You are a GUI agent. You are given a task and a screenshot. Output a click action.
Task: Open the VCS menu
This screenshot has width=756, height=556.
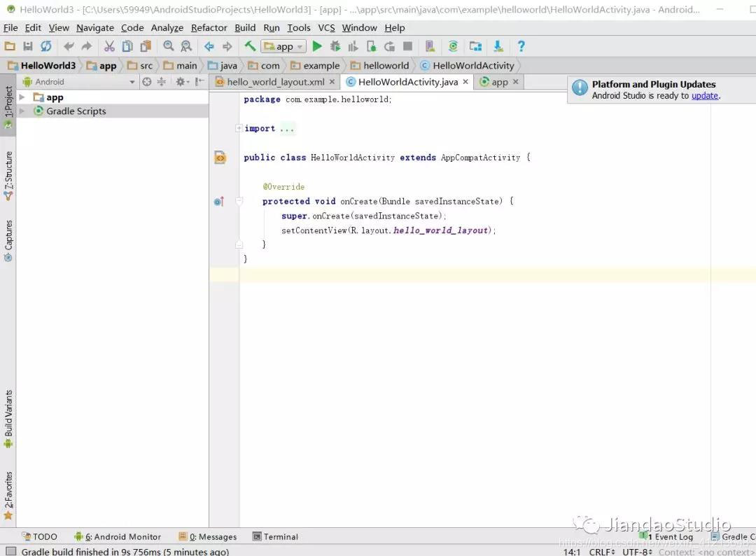(x=326, y=28)
